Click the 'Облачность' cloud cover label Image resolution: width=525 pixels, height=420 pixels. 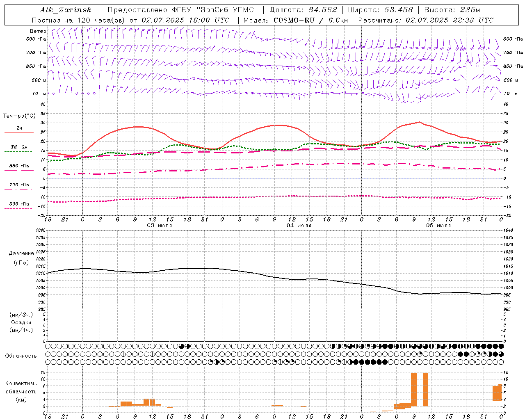(21, 356)
